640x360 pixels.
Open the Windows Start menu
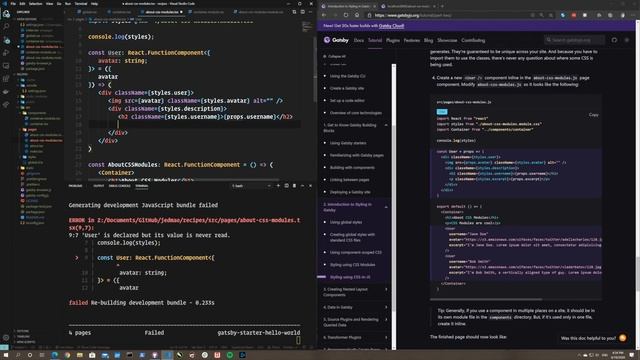(x=6, y=355)
